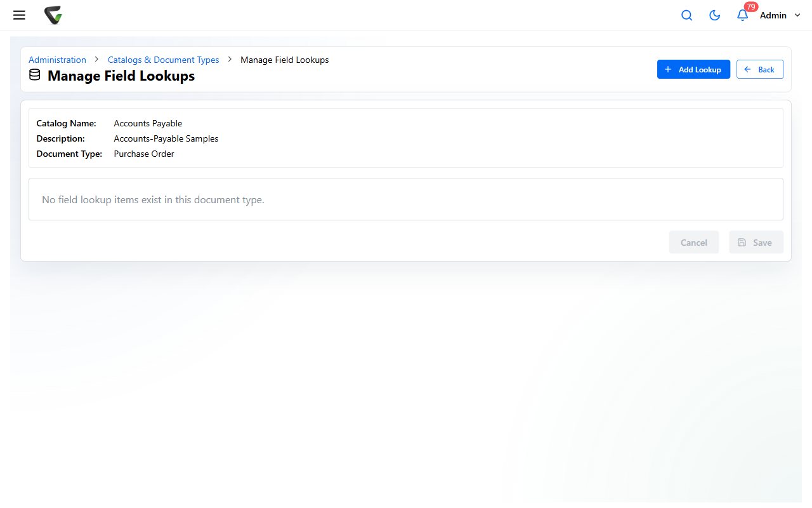Click the Back button
812x508 pixels.
coord(760,69)
